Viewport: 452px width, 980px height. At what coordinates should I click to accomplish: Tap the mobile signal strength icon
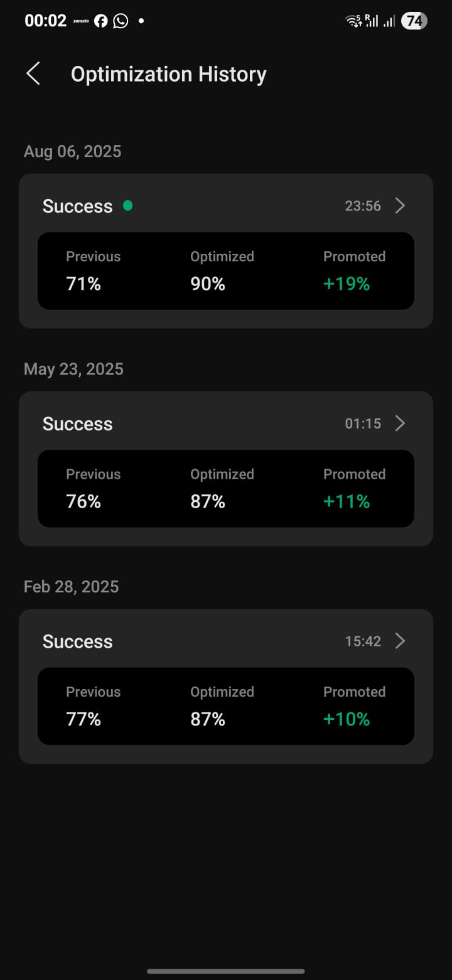[x=372, y=21]
